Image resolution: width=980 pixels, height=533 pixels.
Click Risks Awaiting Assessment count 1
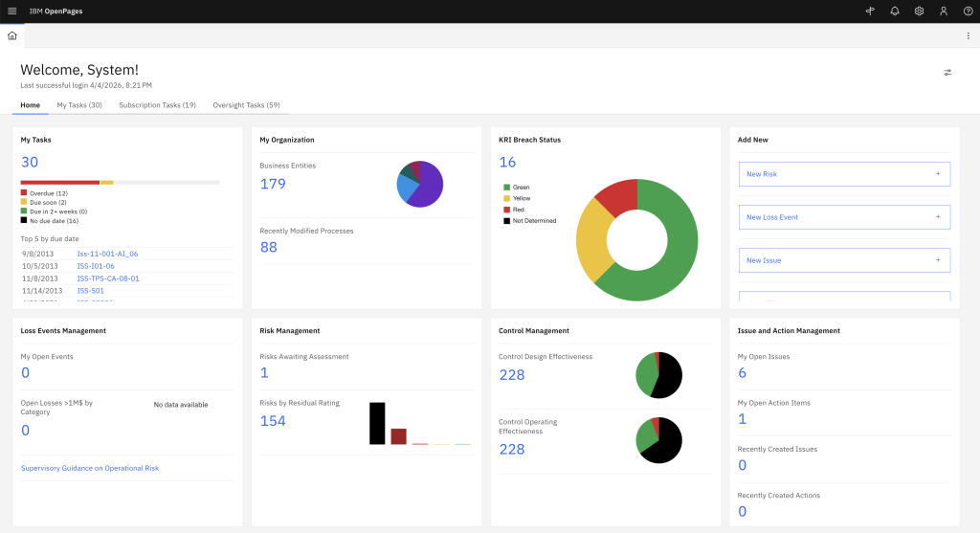264,373
